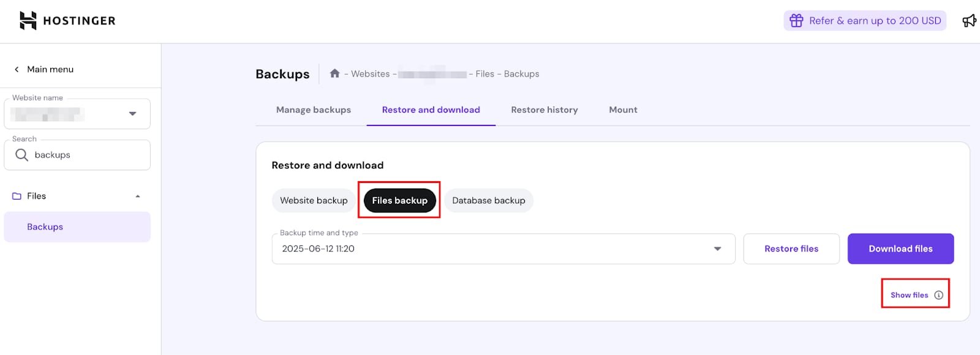Click the Files folder icon in sidebar
The image size is (980, 355).
[x=17, y=196]
